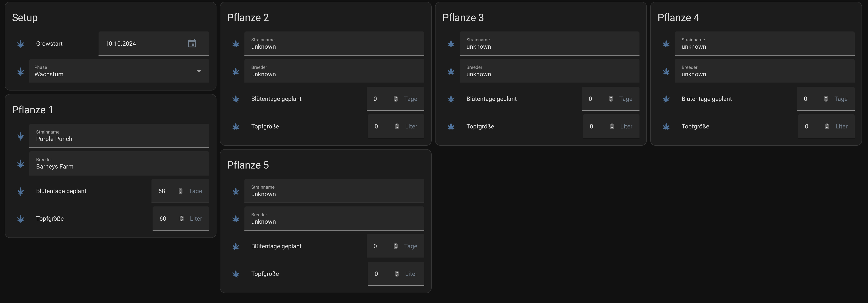Click stepper arrows for Pflanze 4 Topfgröße

click(x=827, y=127)
